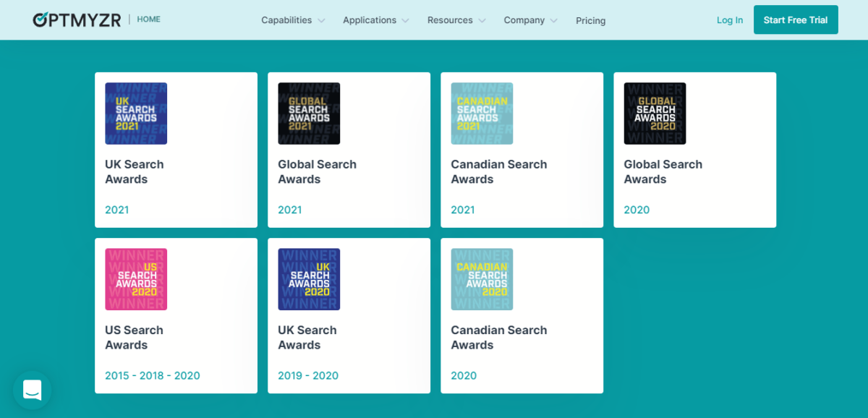Click the 'US Search Awards' card title
This screenshot has width=868, height=418.
134,338
